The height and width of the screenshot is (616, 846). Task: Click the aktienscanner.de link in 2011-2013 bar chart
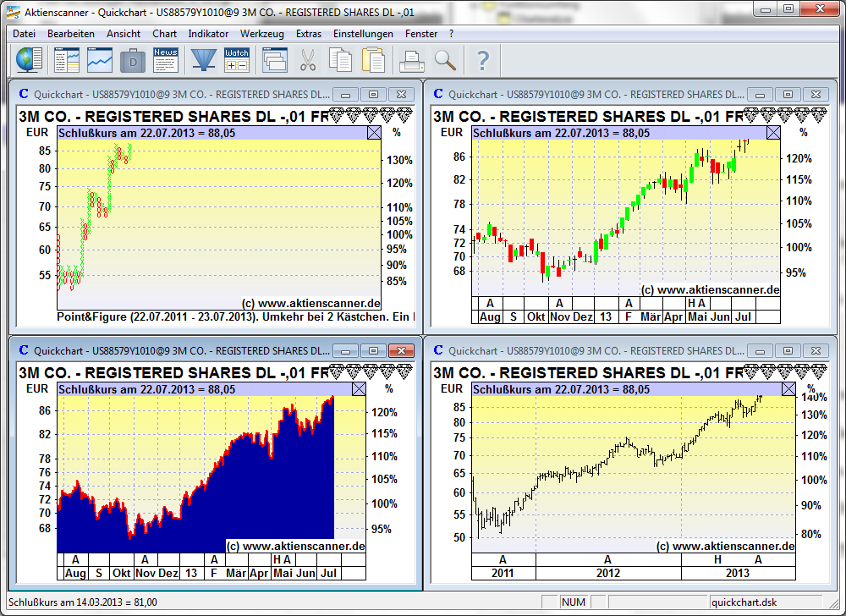(x=725, y=546)
